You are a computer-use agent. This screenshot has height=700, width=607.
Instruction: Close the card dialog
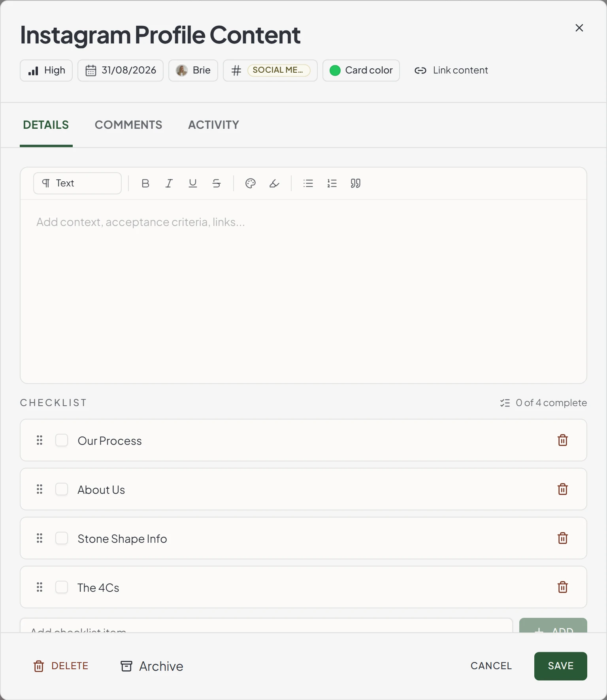[x=579, y=28]
